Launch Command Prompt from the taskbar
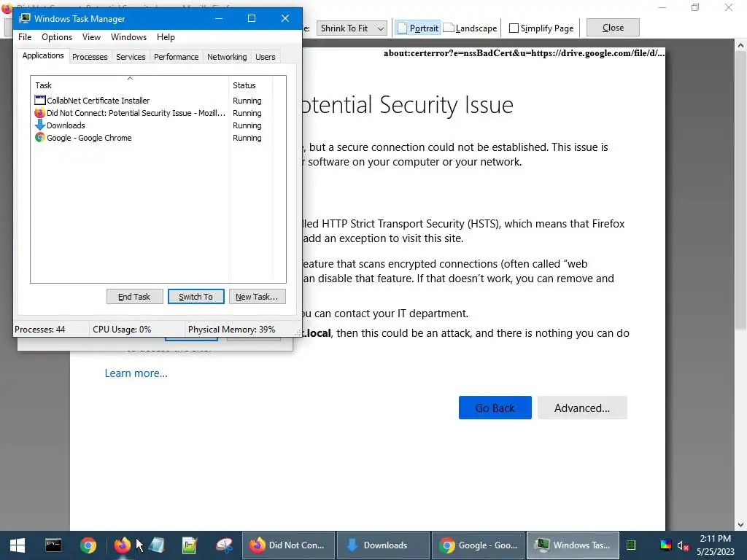Image resolution: width=747 pixels, height=560 pixels. pyautogui.click(x=53, y=545)
